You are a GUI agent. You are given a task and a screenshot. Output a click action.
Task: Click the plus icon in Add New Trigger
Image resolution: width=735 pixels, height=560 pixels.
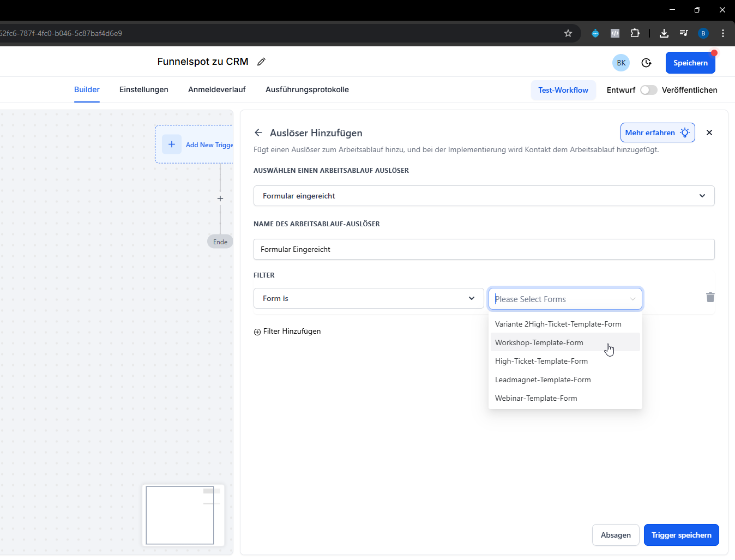click(x=172, y=144)
